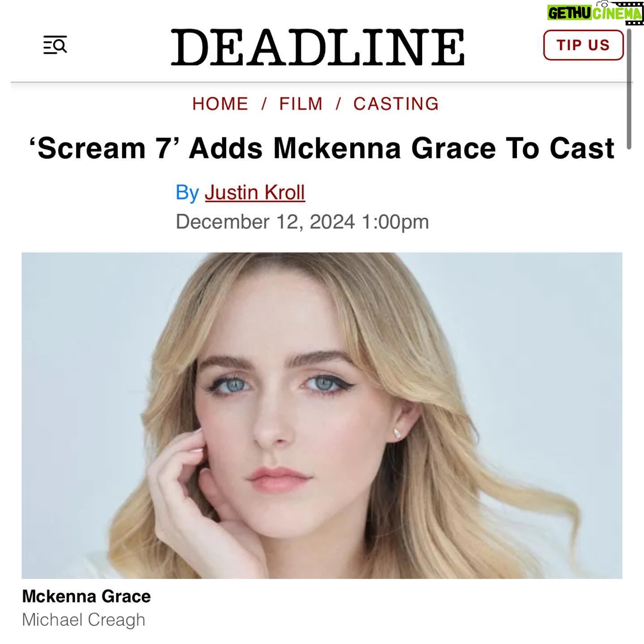Open the FILM breadcrumb section
Screen dimensions: 644x644
[301, 104]
